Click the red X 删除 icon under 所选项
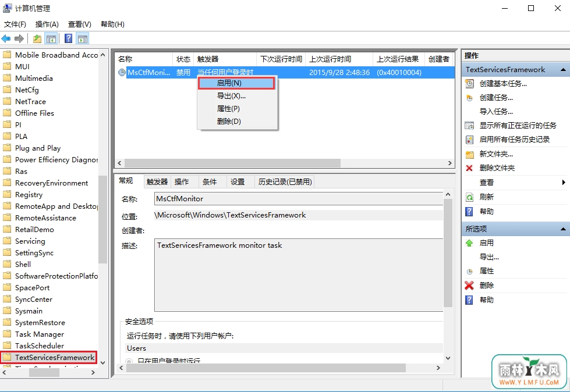Image resolution: width=570 pixels, height=392 pixels. (469, 286)
